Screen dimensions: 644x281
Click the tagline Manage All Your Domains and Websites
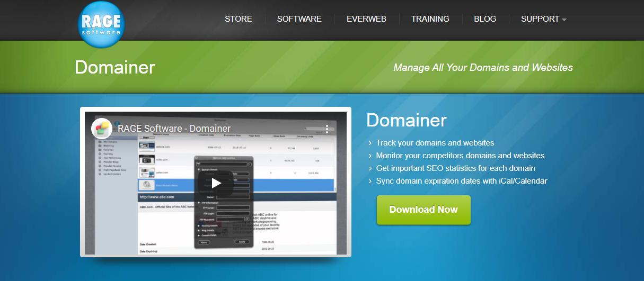tap(483, 68)
